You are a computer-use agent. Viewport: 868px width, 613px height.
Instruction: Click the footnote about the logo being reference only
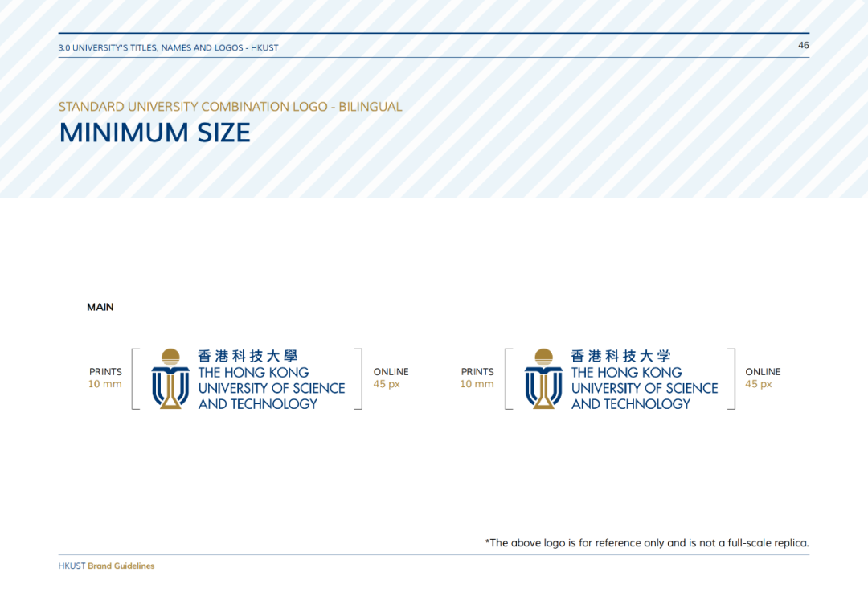coord(647,543)
